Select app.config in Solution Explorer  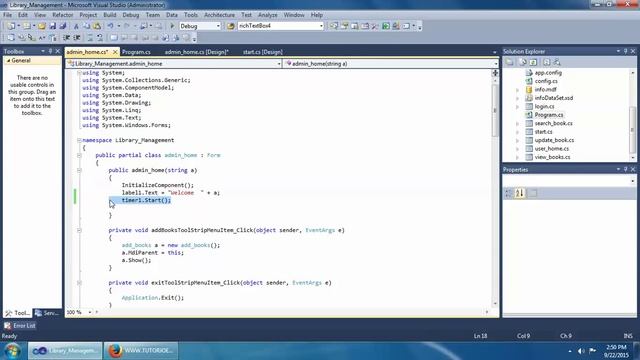(x=548, y=73)
